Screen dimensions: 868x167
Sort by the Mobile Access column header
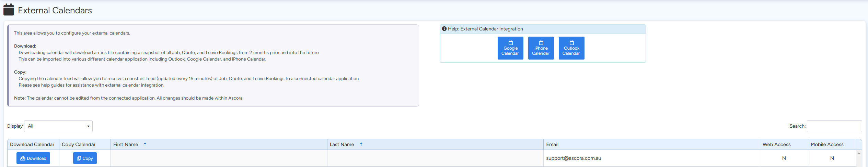point(827,144)
